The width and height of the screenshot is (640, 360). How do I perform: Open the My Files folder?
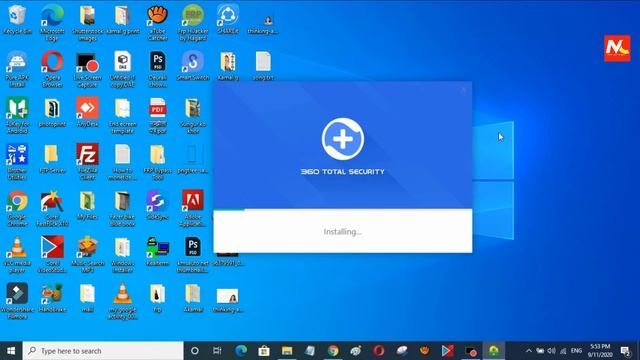(x=87, y=205)
